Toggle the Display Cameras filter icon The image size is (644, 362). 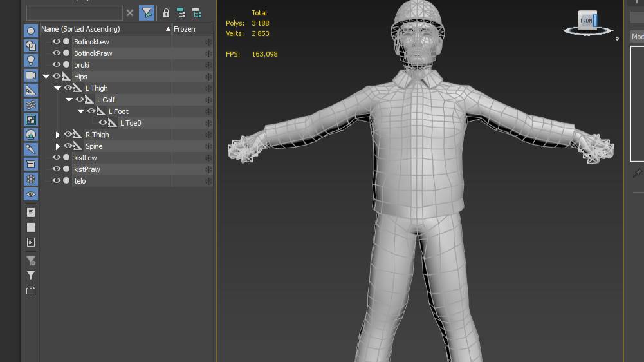click(x=30, y=75)
